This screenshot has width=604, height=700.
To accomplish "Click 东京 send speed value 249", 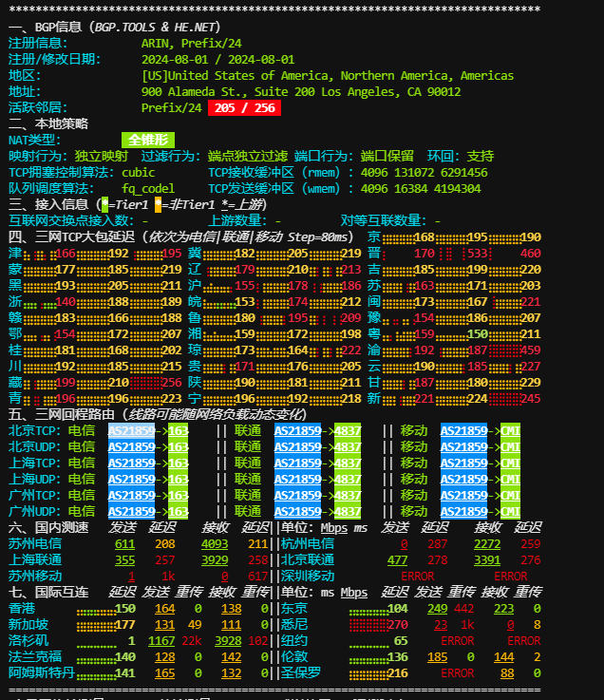I will click(437, 608).
